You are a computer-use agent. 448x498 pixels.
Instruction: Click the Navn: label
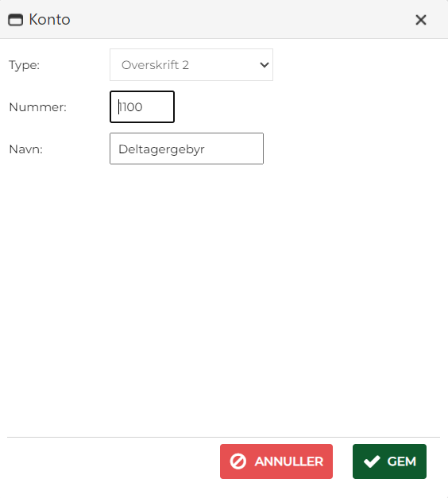pos(25,149)
